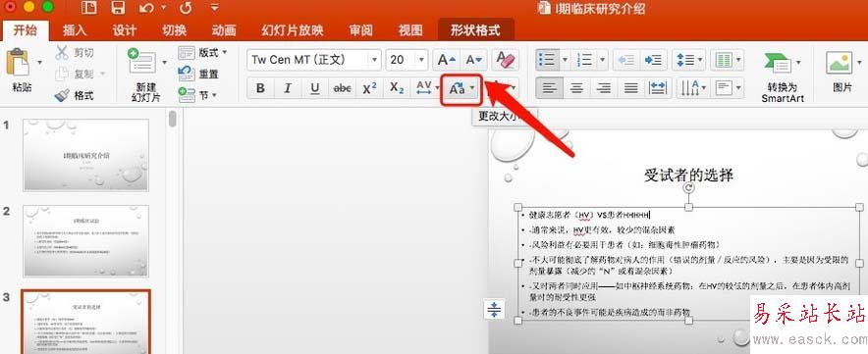Decrease font size with the A▼ button

point(474,60)
